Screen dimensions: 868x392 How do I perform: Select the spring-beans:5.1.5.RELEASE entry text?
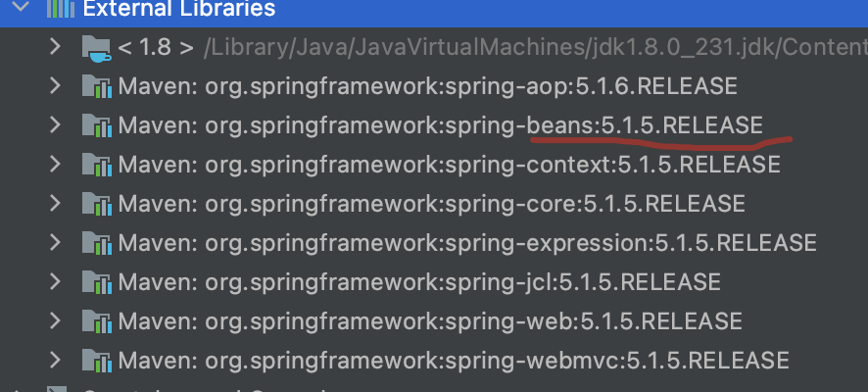(440, 125)
